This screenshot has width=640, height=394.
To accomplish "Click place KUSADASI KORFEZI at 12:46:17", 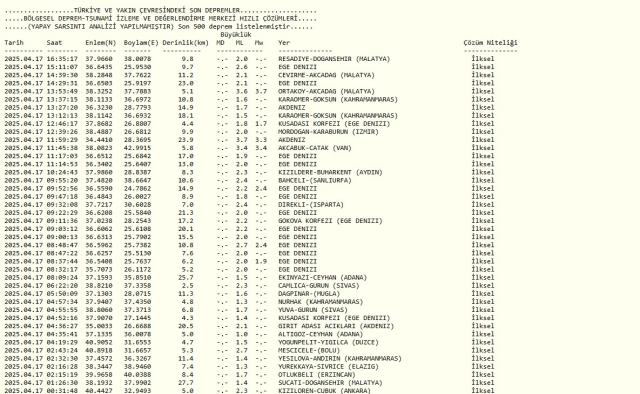I will 334,124.
